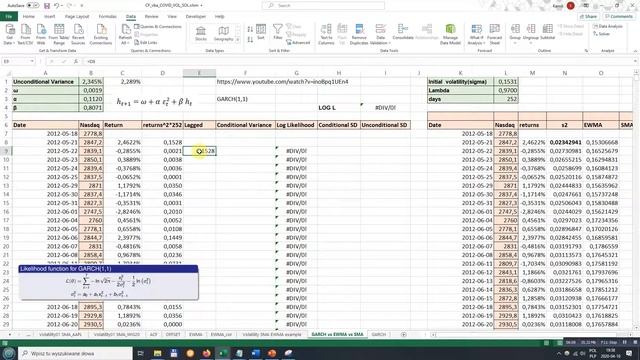Open Outline dialog launcher
This screenshot has width=640, height=360.
[x=587, y=51]
